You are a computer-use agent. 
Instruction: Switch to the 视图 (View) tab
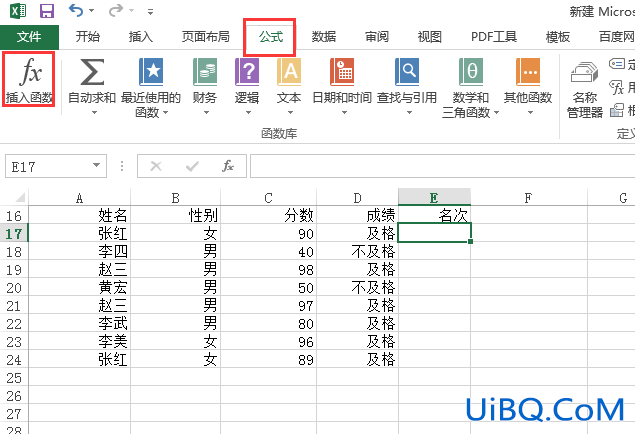(430, 37)
